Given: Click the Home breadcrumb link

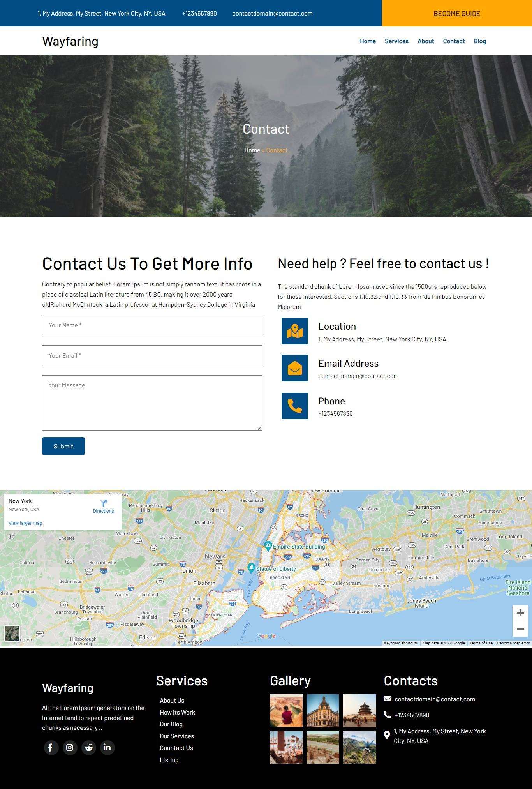Looking at the screenshot, I should pyautogui.click(x=252, y=150).
